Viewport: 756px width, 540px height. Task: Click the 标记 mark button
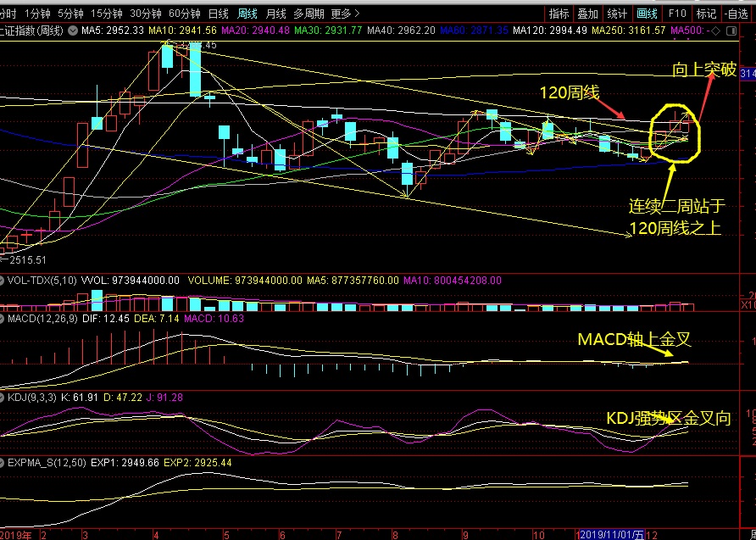click(706, 14)
